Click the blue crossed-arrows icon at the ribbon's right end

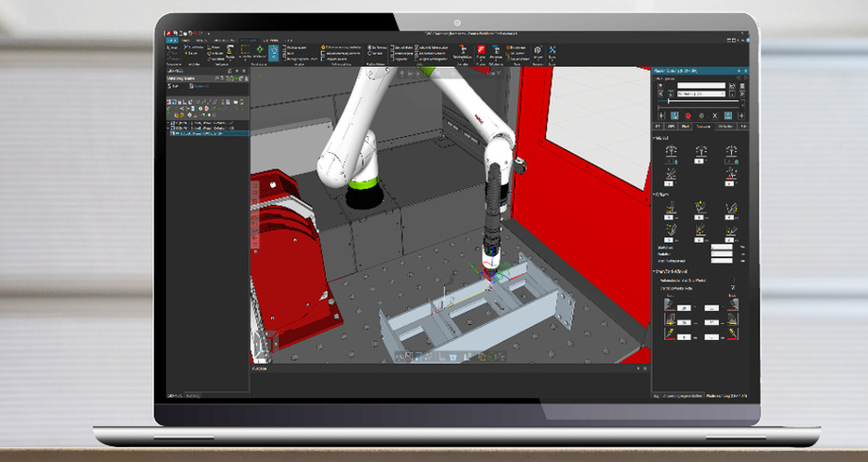point(552,50)
